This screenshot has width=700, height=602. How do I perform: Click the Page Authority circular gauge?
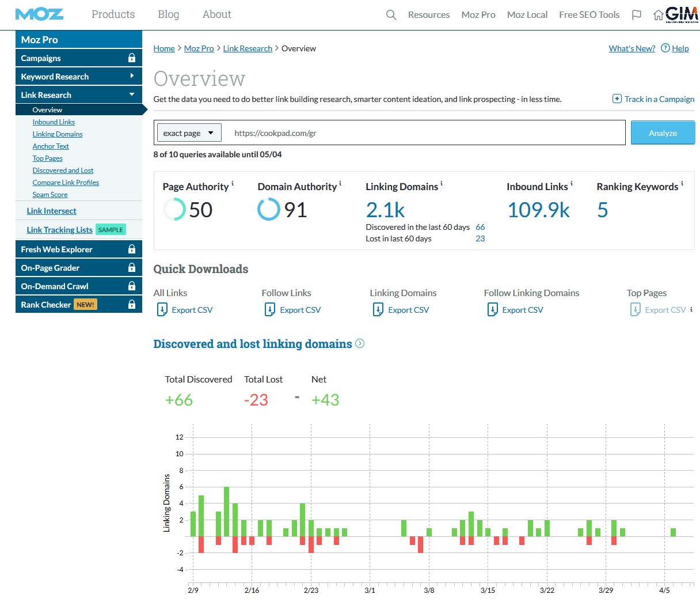174,209
